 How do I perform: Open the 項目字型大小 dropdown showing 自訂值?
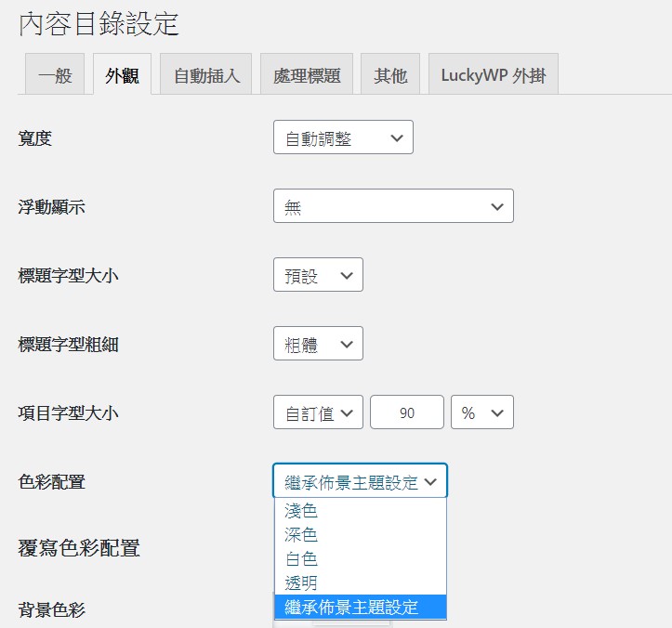tap(318, 412)
